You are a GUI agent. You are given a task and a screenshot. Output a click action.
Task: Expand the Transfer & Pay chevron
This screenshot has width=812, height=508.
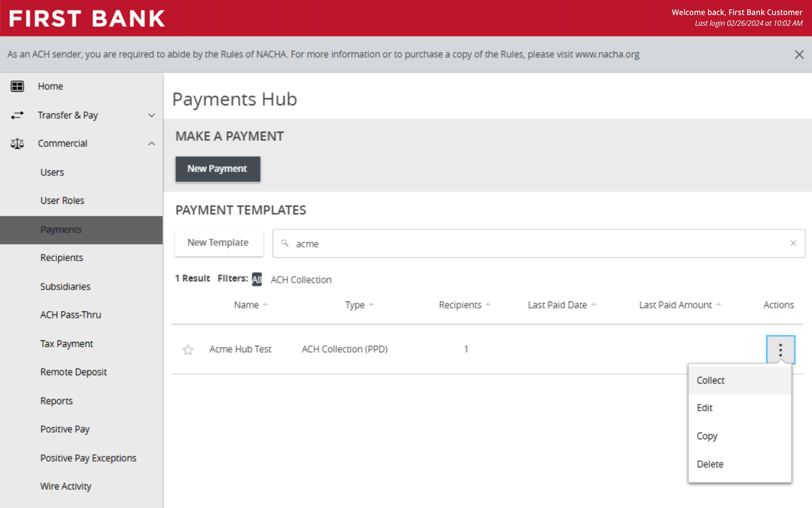coord(151,115)
